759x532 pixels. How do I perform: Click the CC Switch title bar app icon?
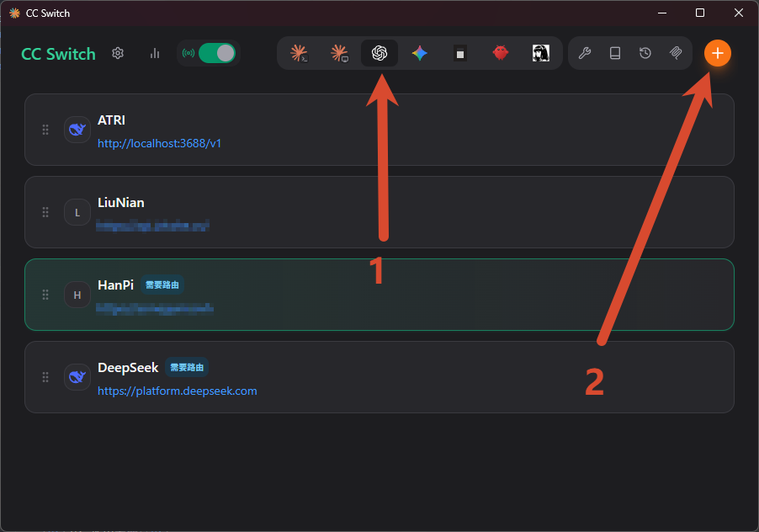pyautogui.click(x=15, y=13)
